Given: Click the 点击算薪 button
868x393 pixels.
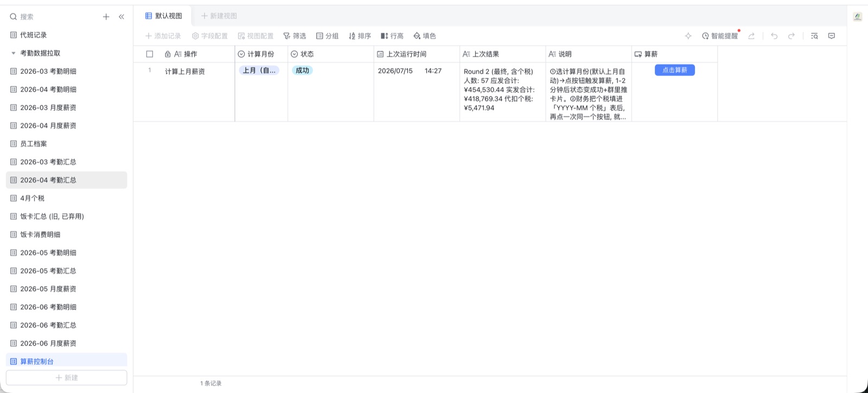Looking at the screenshot, I should [675, 70].
